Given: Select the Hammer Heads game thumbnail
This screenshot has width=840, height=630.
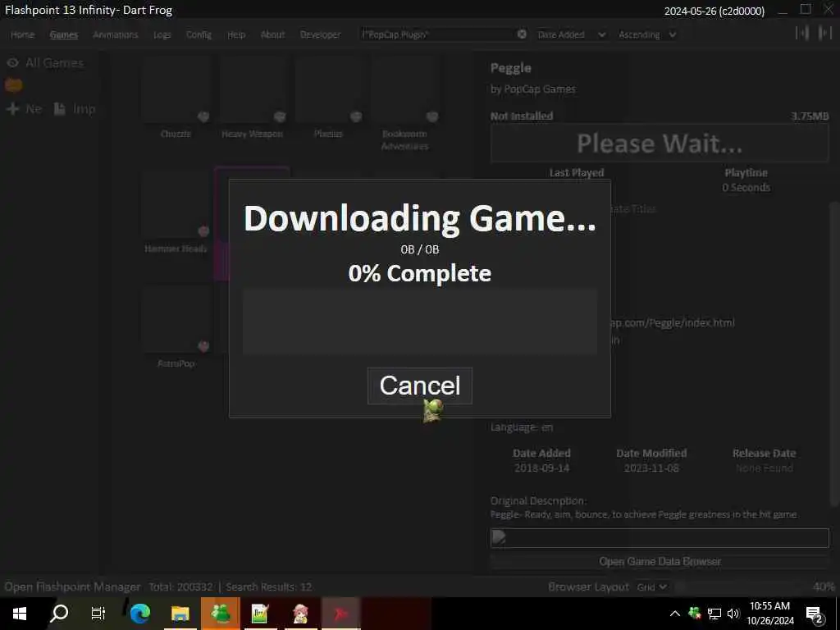Looking at the screenshot, I should point(176,203).
